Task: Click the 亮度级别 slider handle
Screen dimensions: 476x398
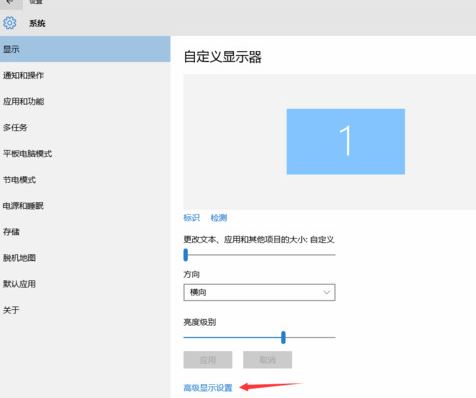Action: click(283, 337)
